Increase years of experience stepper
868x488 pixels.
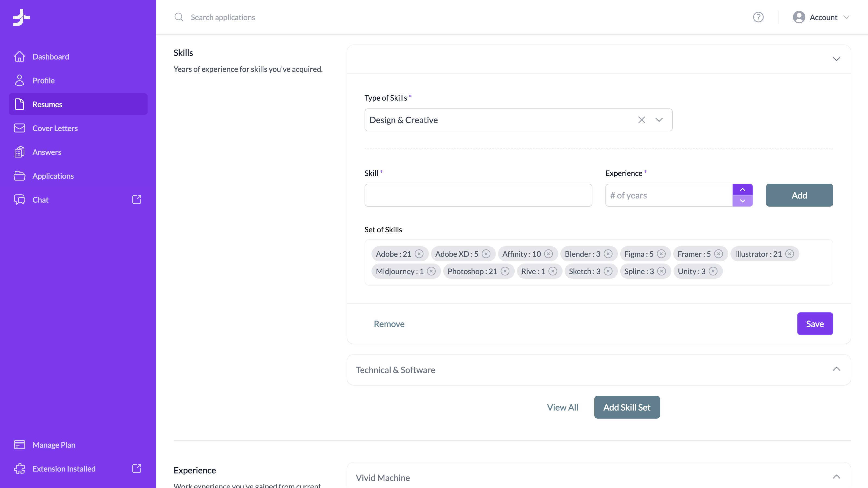coord(743,190)
